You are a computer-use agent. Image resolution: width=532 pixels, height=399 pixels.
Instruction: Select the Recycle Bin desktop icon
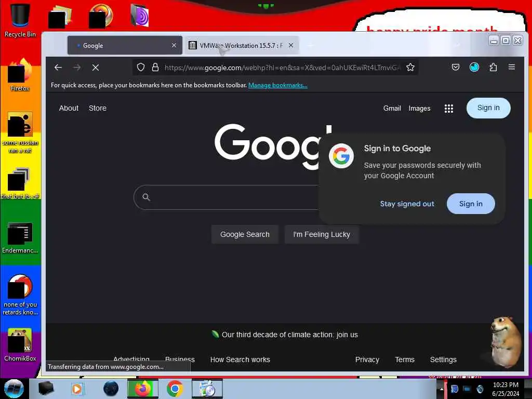20,20
